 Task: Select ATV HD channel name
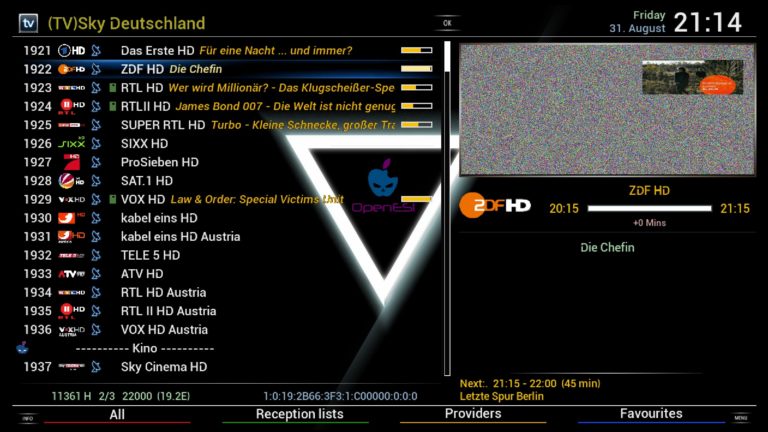(142, 274)
